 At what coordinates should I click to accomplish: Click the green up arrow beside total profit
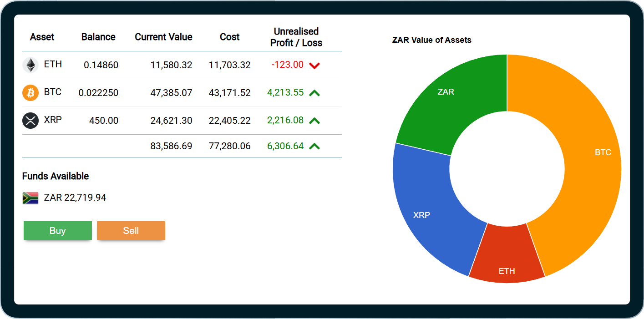coord(314,146)
